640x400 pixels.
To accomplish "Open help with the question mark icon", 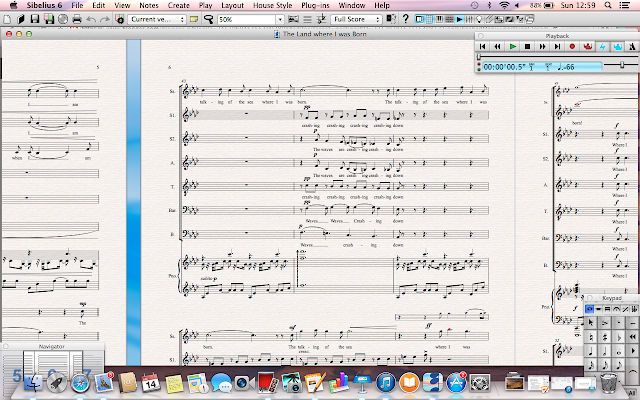I will [x=405, y=19].
